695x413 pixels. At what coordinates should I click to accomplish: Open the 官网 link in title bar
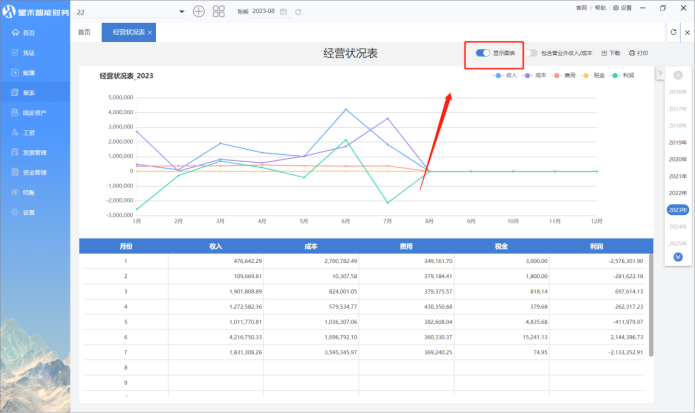coord(581,8)
